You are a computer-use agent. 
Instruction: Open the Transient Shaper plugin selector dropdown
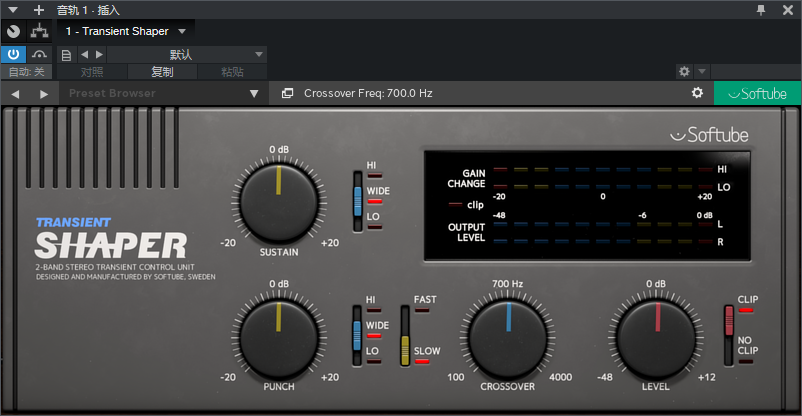[x=125, y=31]
